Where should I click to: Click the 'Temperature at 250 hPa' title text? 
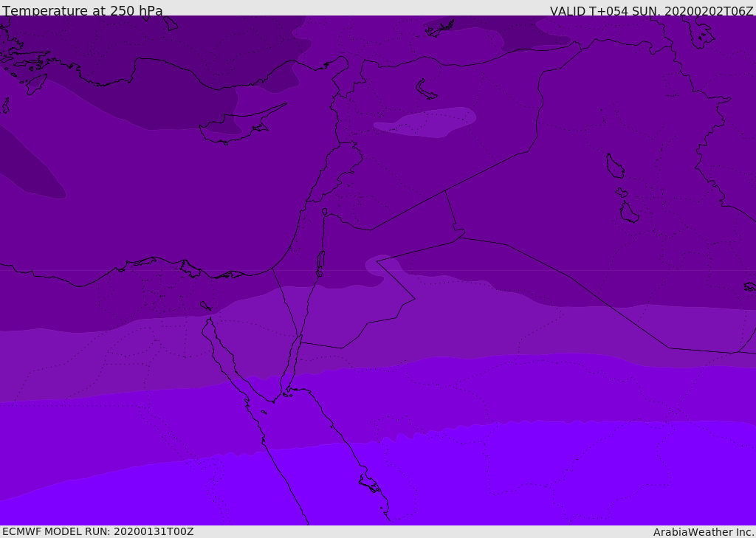coord(83,10)
